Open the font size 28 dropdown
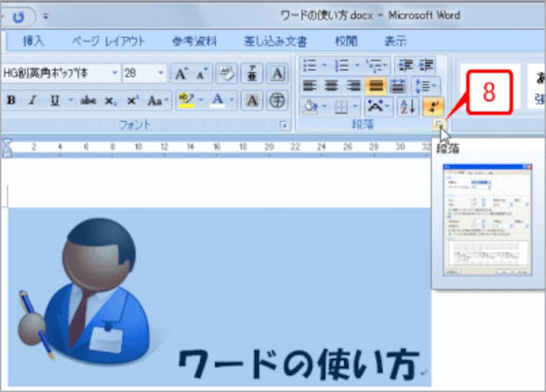Viewport: 546px width, 392px height. (160, 73)
